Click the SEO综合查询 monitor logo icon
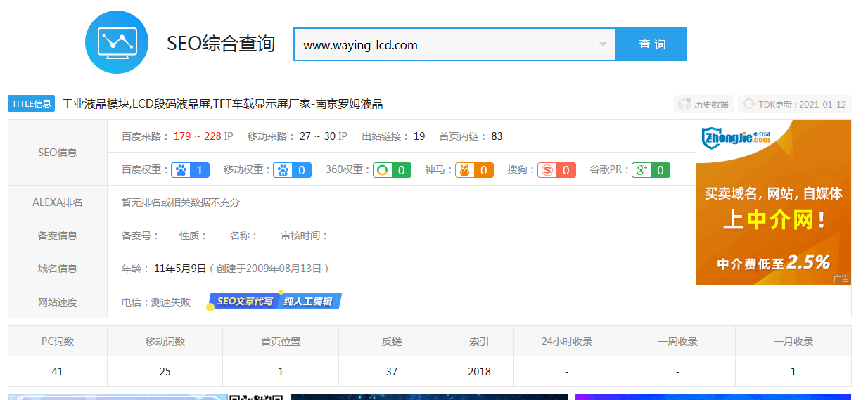Image resolution: width=868 pixels, height=400 pixels. 117,42
